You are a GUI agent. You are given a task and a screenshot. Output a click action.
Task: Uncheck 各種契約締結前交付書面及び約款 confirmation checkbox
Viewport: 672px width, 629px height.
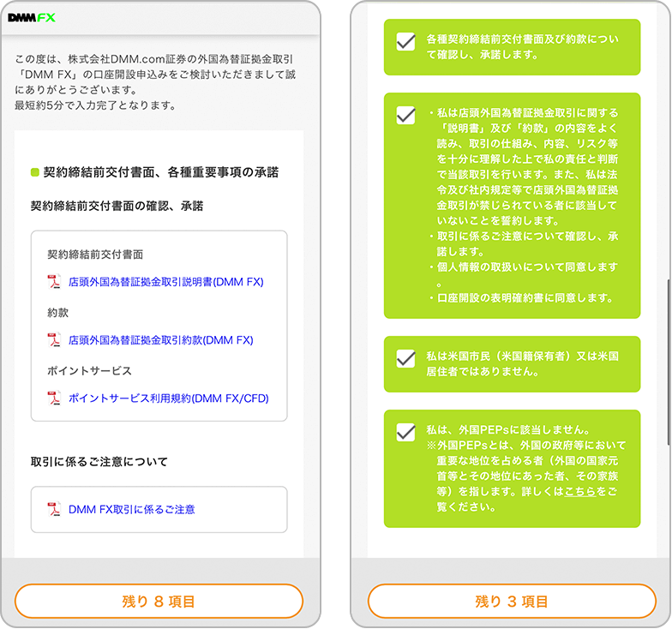click(405, 41)
